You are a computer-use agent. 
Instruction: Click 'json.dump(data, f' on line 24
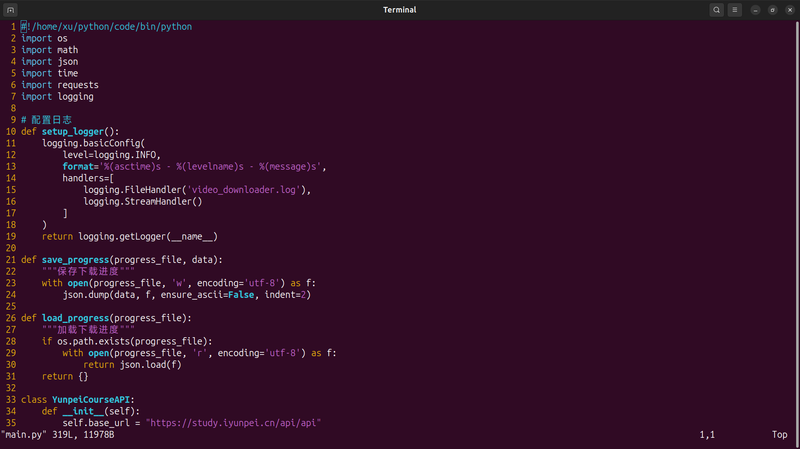pyautogui.click(x=109, y=295)
